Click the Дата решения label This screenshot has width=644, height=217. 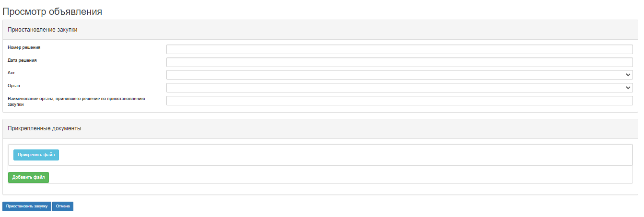23,60
